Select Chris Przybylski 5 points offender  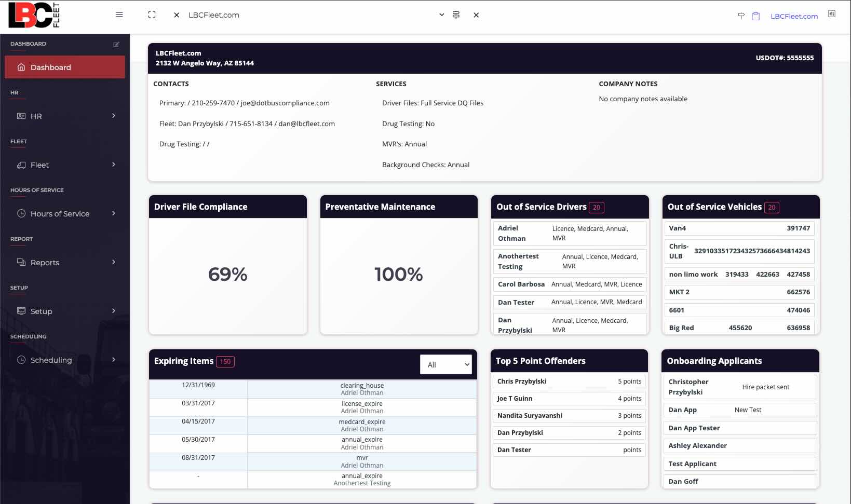pos(569,381)
